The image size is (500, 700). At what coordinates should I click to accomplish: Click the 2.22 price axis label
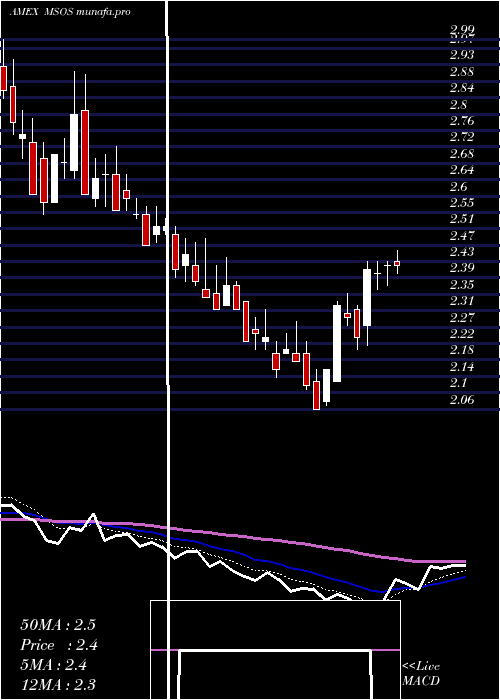pos(462,333)
